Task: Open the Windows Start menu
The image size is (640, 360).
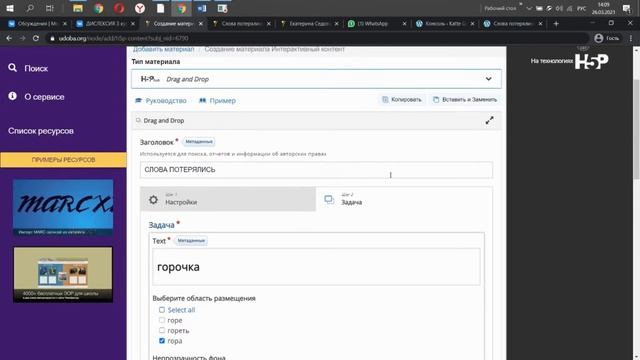Action: click(x=10, y=8)
